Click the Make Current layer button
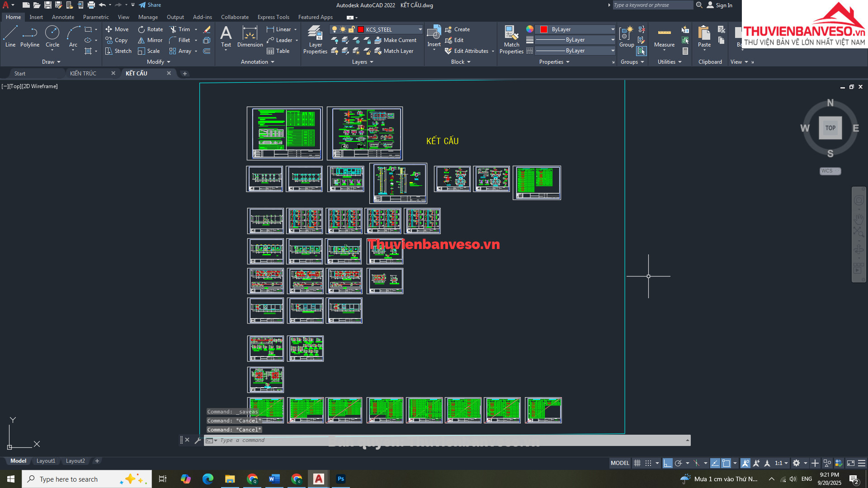The width and height of the screenshot is (868, 488). [396, 40]
